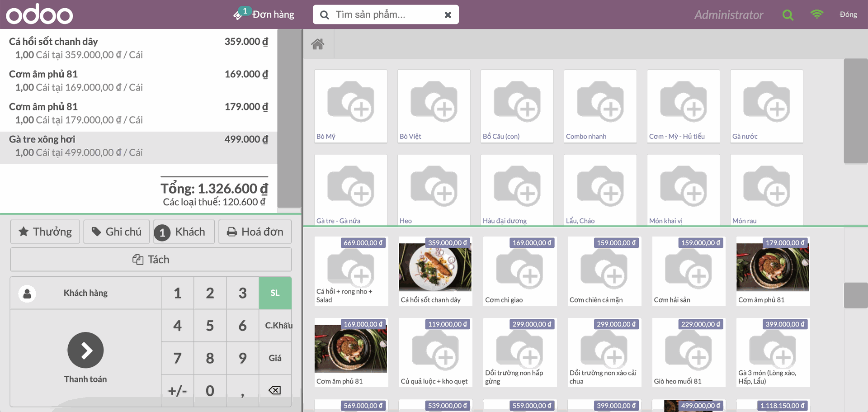Image resolution: width=868 pixels, height=412 pixels.
Task: Open the Cơm - Mỳ - Hủ tiếu category
Action: (x=684, y=106)
